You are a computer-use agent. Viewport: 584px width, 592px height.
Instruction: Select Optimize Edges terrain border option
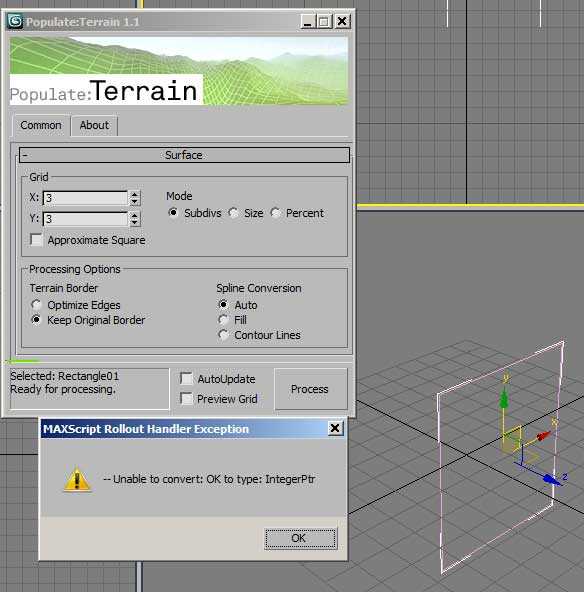(36, 304)
